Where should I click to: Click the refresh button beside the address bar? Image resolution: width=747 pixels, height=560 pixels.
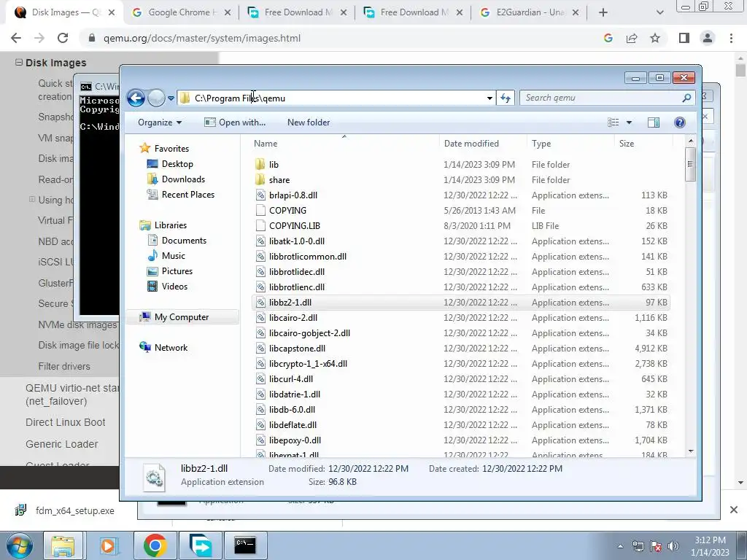[506, 98]
